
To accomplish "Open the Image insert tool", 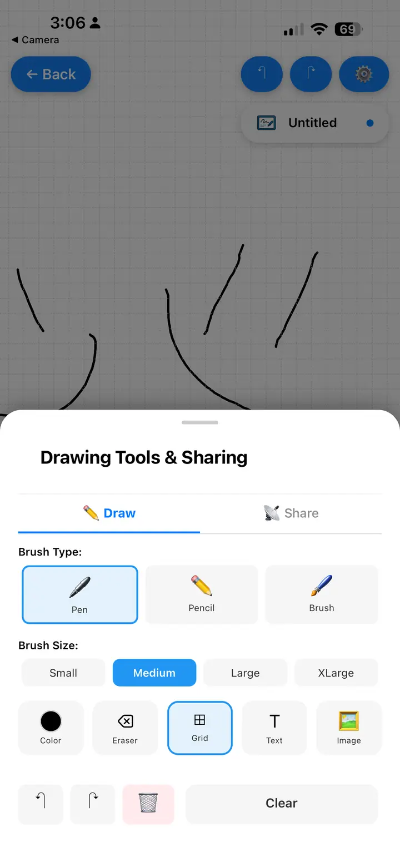I will [x=349, y=728].
